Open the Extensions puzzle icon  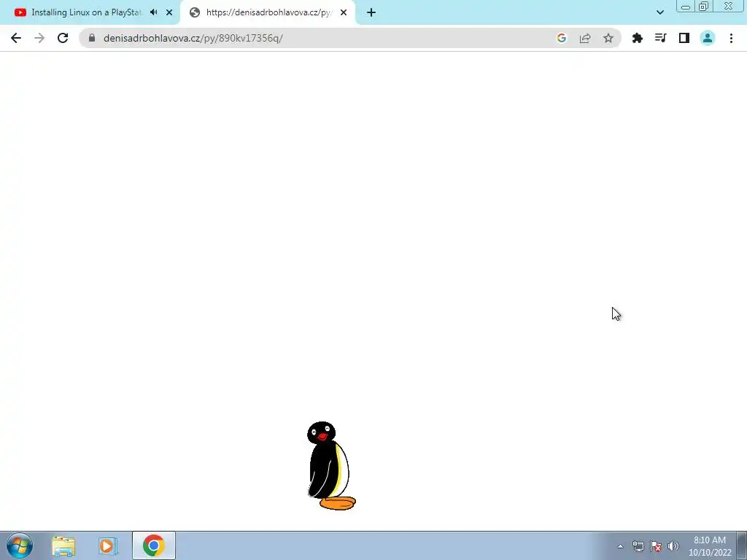[x=638, y=38]
